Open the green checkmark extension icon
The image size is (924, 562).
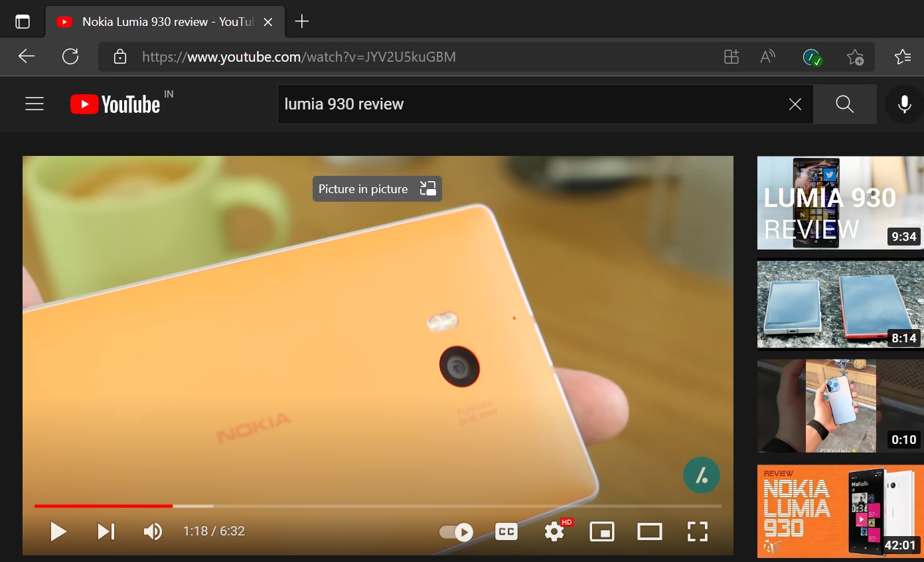click(x=812, y=57)
